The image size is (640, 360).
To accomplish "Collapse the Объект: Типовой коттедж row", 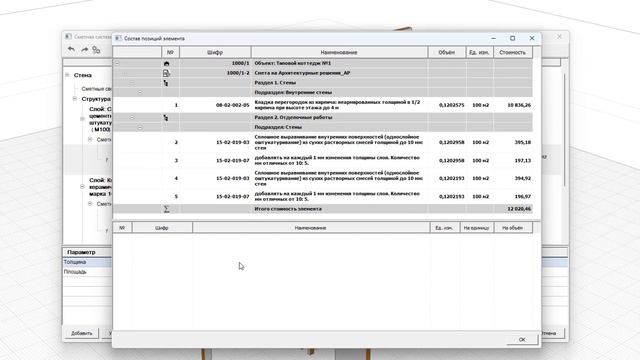I will pos(117,63).
